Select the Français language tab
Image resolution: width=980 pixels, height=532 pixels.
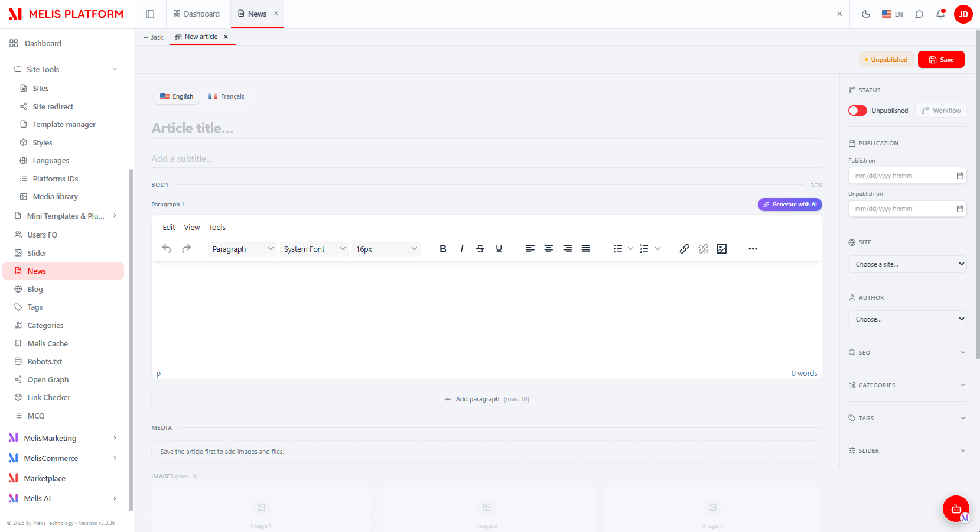226,96
